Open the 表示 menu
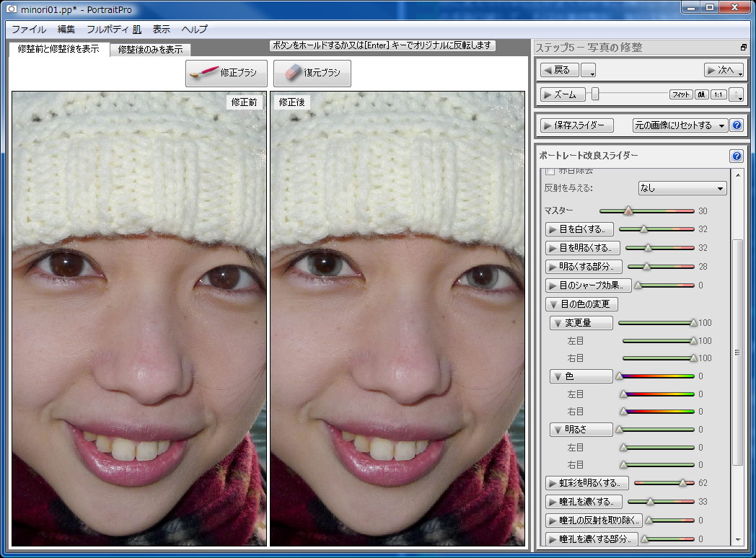The width and height of the screenshot is (756, 558). click(x=162, y=29)
